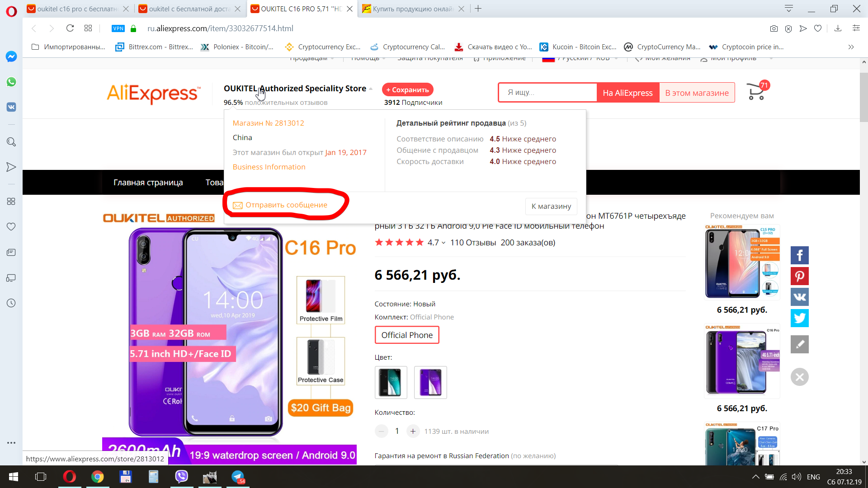Click the quantity increment stepper plus button

pos(413,431)
